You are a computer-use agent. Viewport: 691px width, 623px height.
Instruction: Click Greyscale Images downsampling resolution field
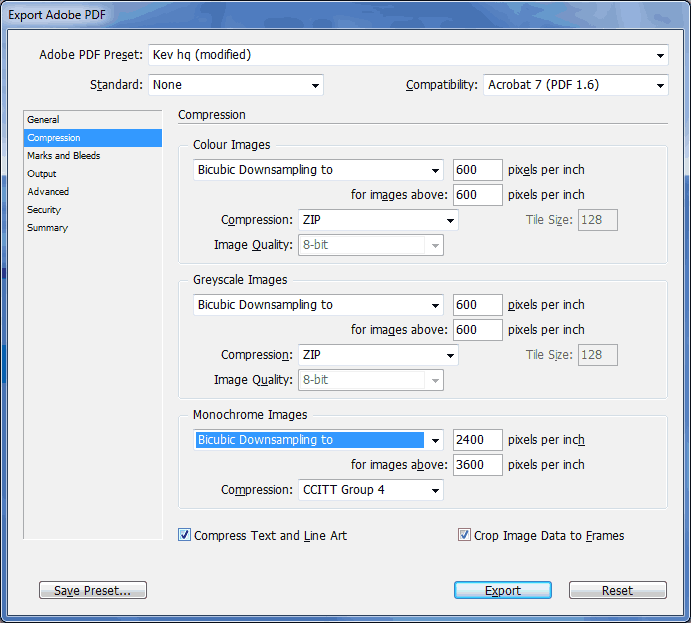point(478,305)
